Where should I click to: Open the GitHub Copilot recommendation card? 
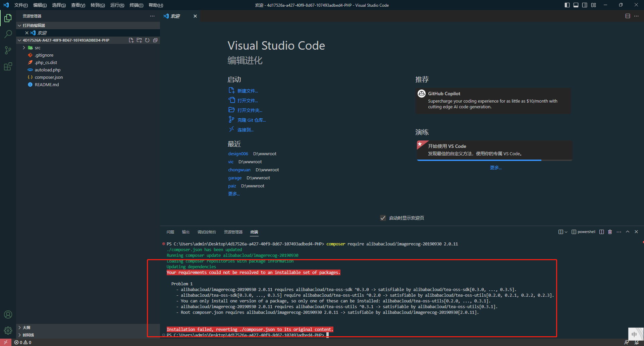click(x=493, y=101)
